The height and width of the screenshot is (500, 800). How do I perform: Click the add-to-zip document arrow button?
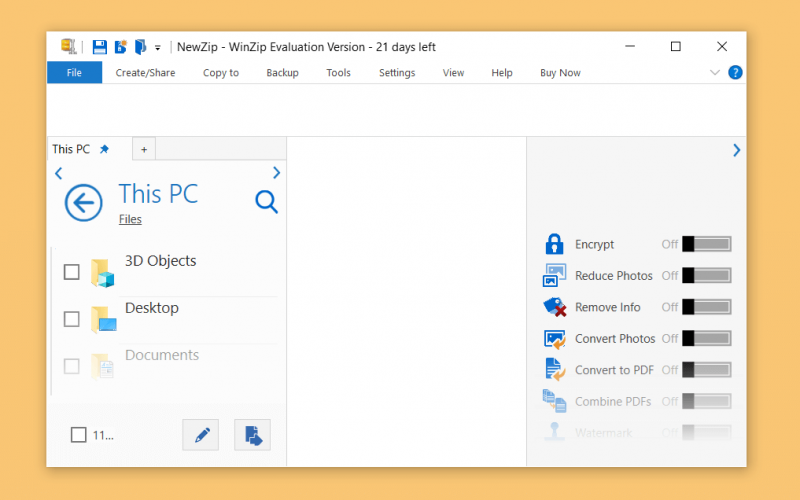(x=253, y=435)
